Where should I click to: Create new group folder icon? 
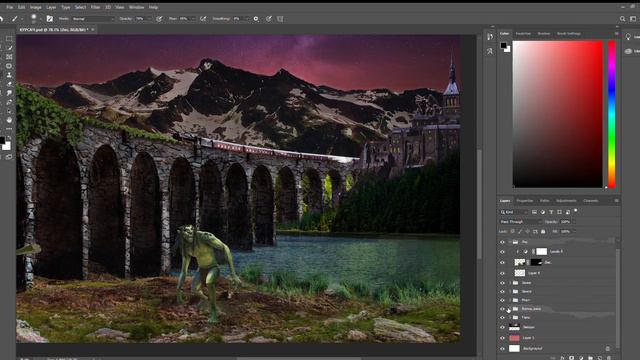pyautogui.click(x=590, y=358)
